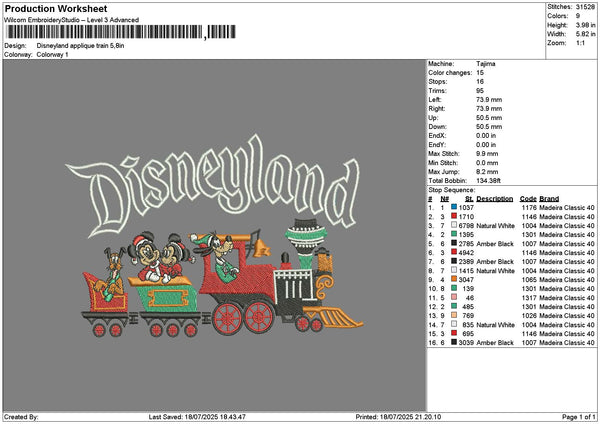
Task: Click the 'Brand' column header
Action: point(549,199)
